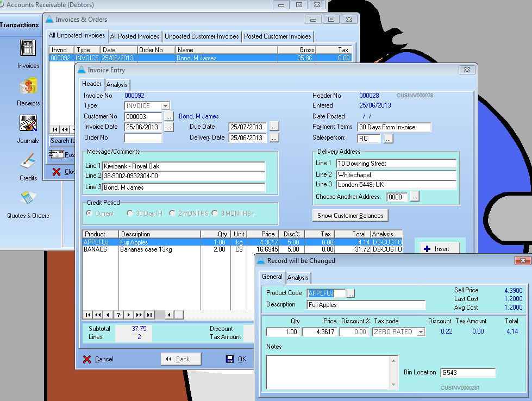
Task: Switch to All Unposted Invoices tab
Action: 77,35
